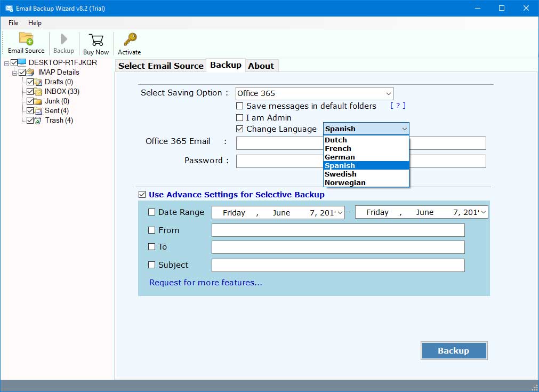Image resolution: width=539 pixels, height=392 pixels.
Task: Open the Request for more features link
Action: 205,283
